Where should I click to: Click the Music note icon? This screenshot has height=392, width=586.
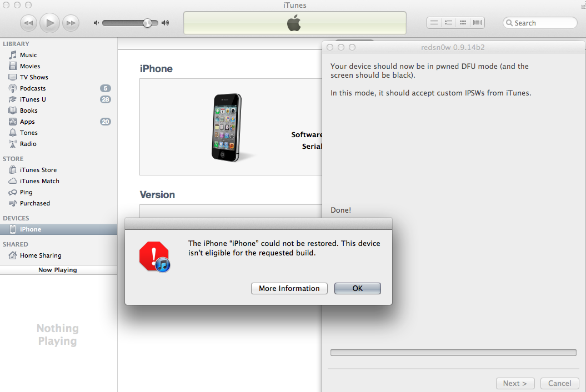point(13,55)
